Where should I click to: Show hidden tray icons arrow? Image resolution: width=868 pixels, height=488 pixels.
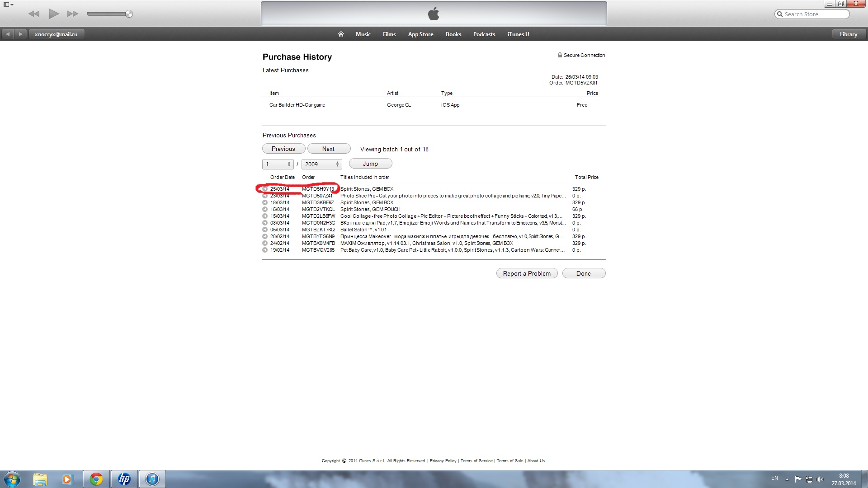(787, 479)
